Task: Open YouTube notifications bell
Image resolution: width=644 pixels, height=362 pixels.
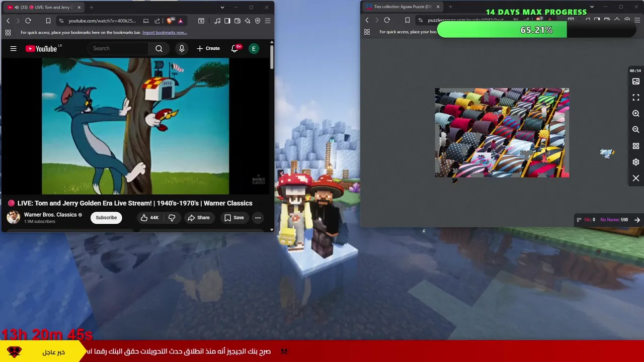Action: point(234,48)
